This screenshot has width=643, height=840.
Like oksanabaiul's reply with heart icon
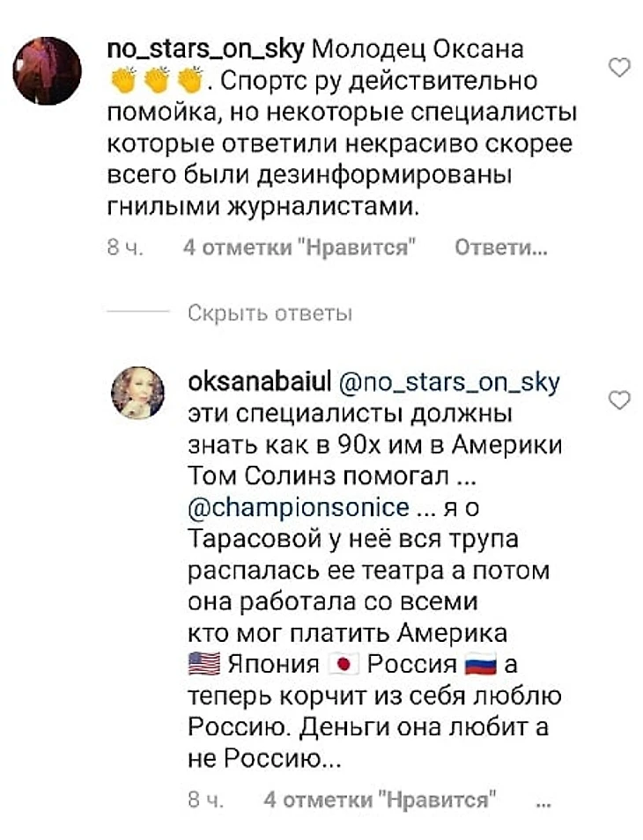pyautogui.click(x=620, y=402)
